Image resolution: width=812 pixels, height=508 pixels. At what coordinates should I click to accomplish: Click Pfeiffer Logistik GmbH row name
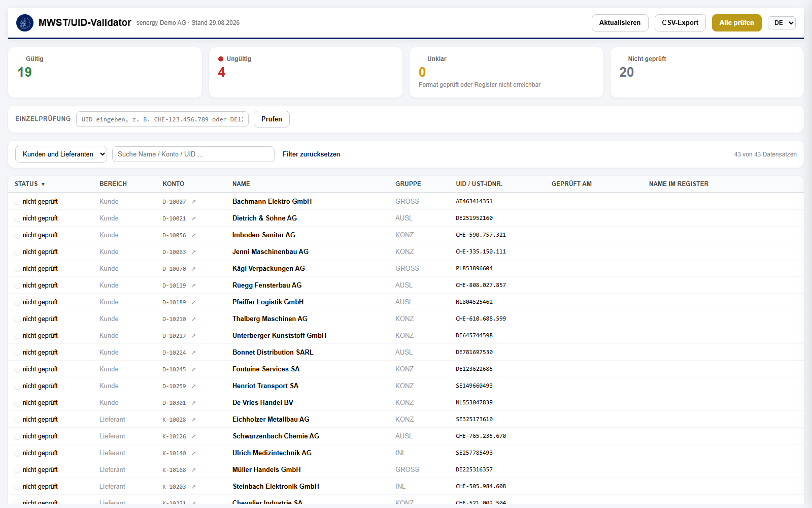tap(268, 302)
